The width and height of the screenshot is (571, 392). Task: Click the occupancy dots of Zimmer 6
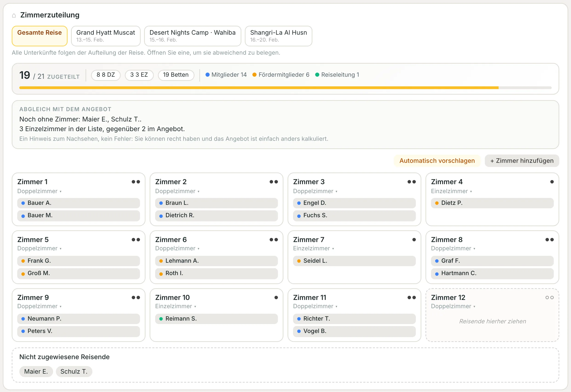[274, 240]
